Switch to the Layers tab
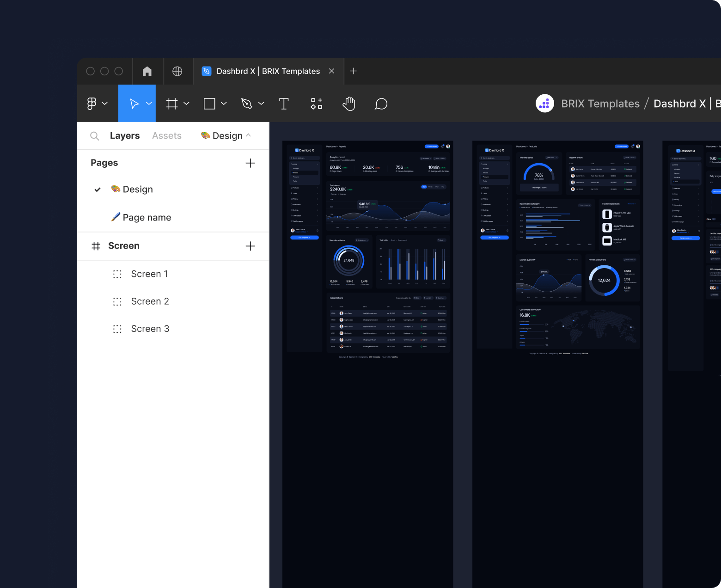Viewport: 721px width, 588px height. coord(125,135)
